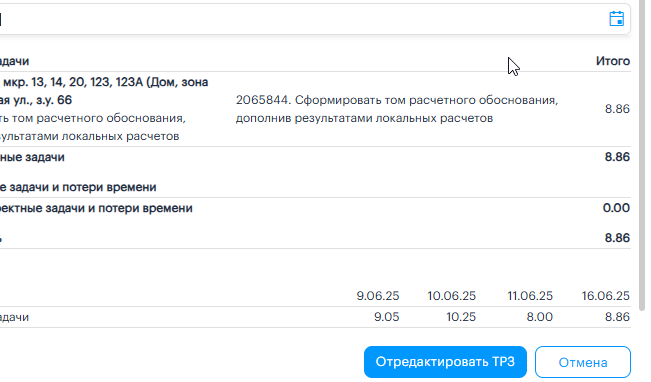Viewport: 651px width, 382px height.
Task: Click the vertical scrollbar on the right
Action: coord(642,156)
